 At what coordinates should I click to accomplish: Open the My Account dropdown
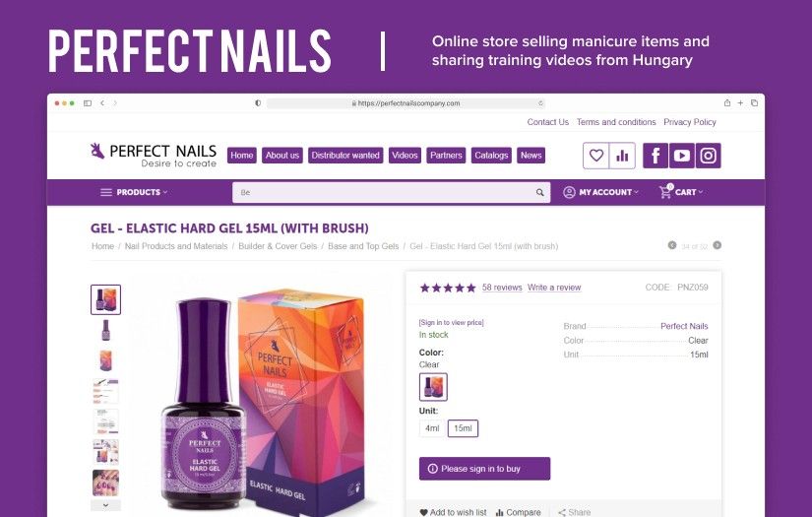[x=600, y=192]
